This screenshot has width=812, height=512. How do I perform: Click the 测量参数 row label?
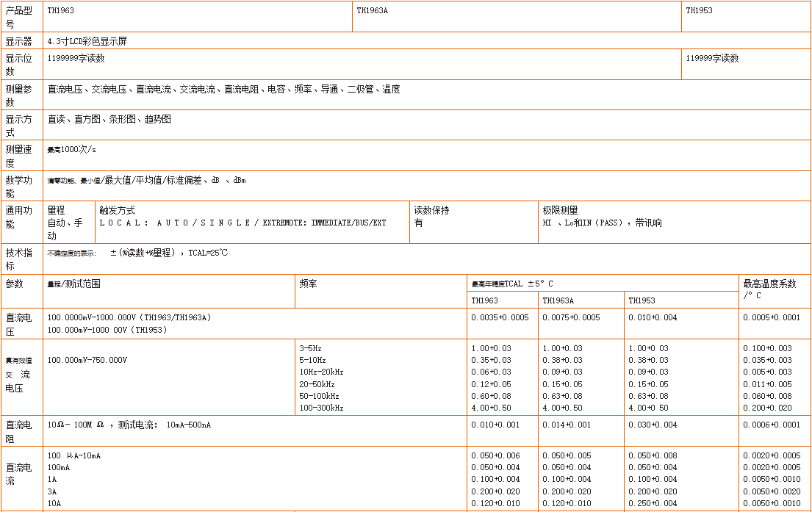[18, 95]
